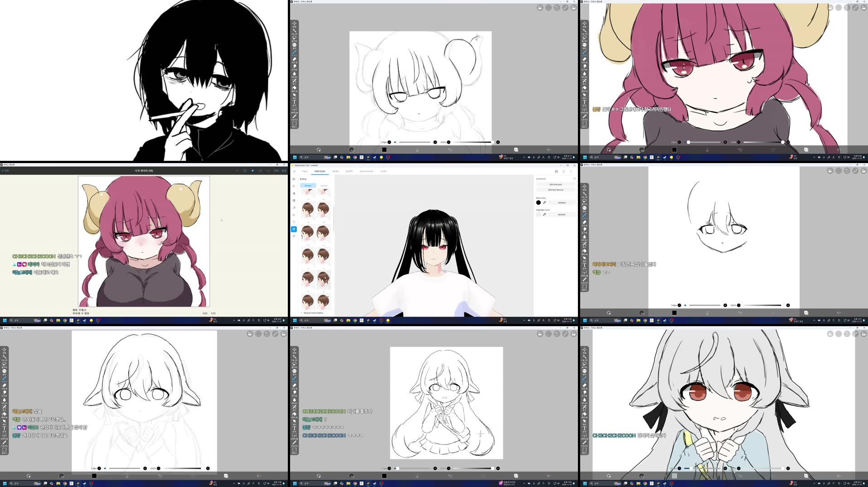The width and height of the screenshot is (868, 487).
Task: Open the three-dot menu in VRoid Studio
Action: (571, 171)
